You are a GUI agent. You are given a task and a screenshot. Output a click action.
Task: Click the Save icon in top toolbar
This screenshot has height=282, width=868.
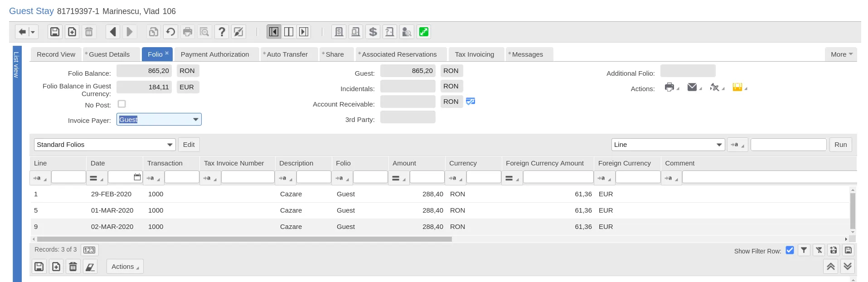55,32
